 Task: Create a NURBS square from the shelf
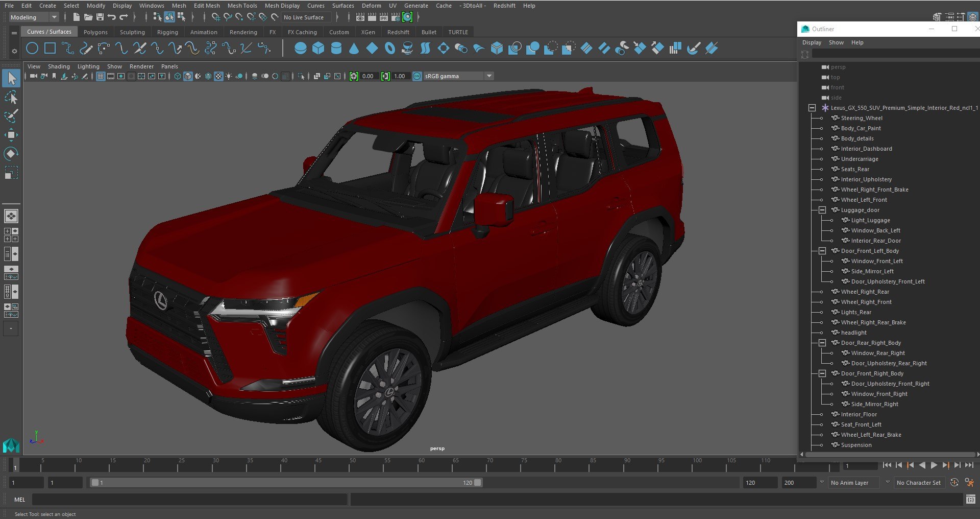50,49
